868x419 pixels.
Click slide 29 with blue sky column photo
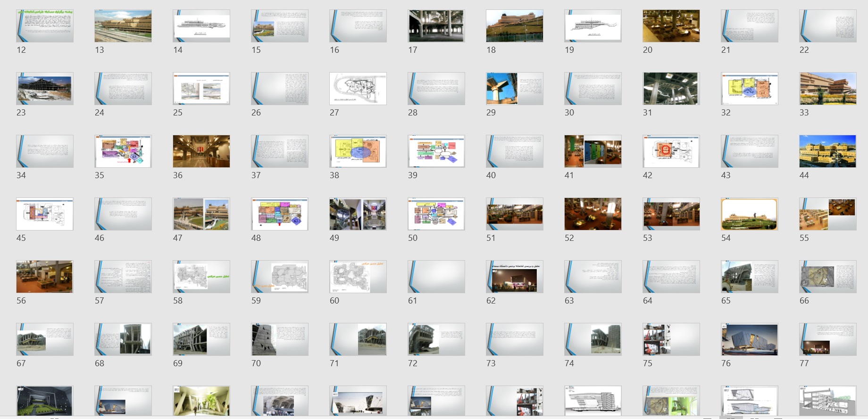click(x=515, y=89)
